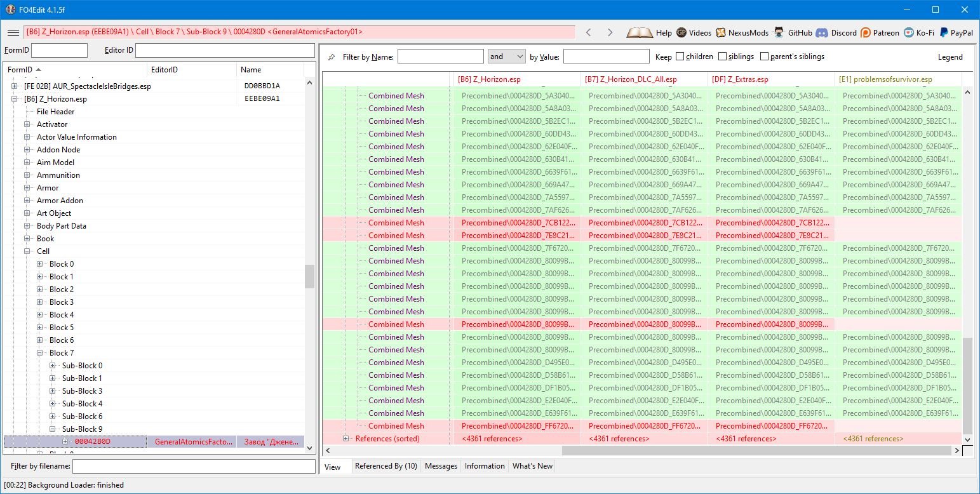Open the hamburger main menu

tap(13, 32)
